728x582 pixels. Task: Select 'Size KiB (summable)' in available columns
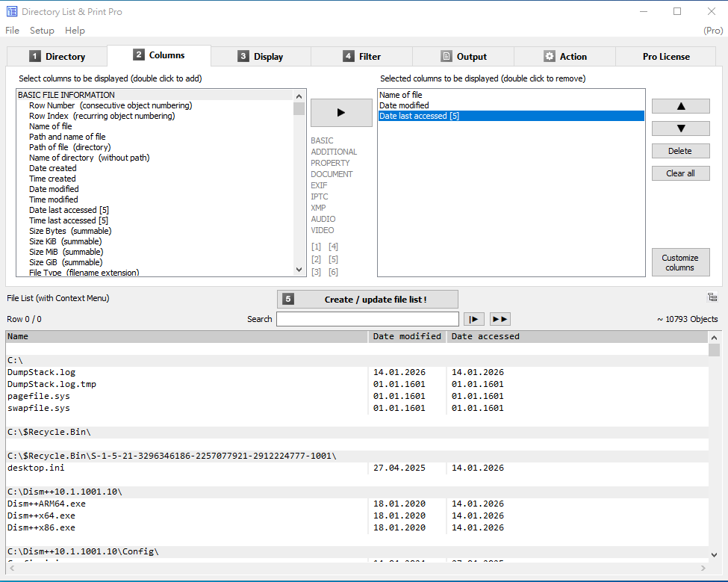(65, 241)
